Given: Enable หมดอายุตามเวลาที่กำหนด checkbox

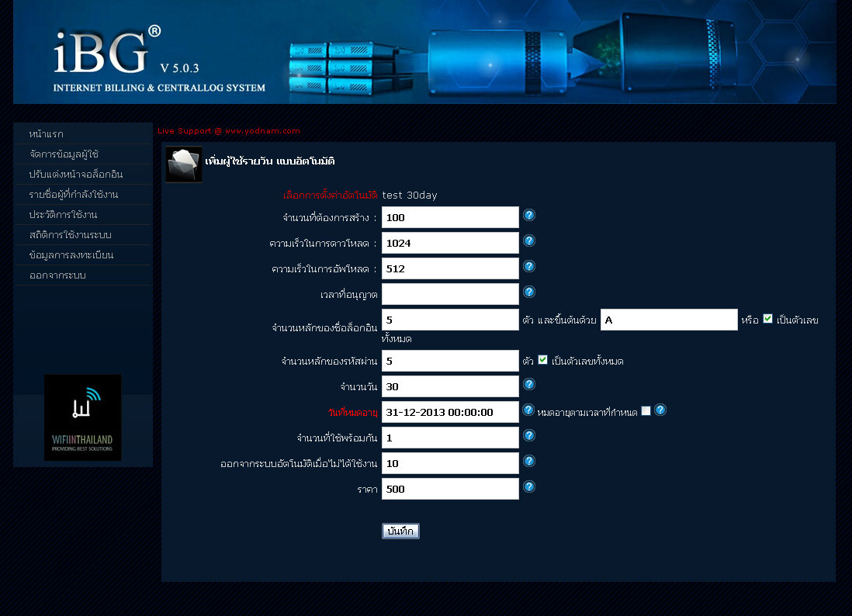Looking at the screenshot, I should (646, 410).
